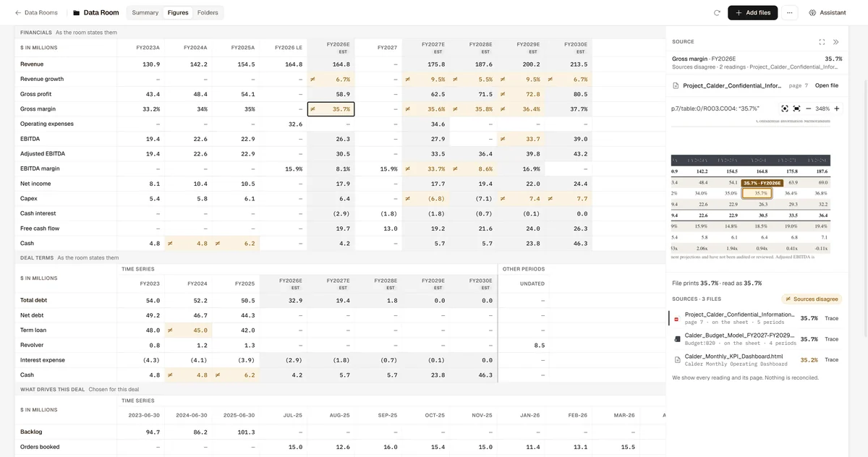Click the folder icon beside Data Room title
The image size is (868, 457).
point(77,13)
